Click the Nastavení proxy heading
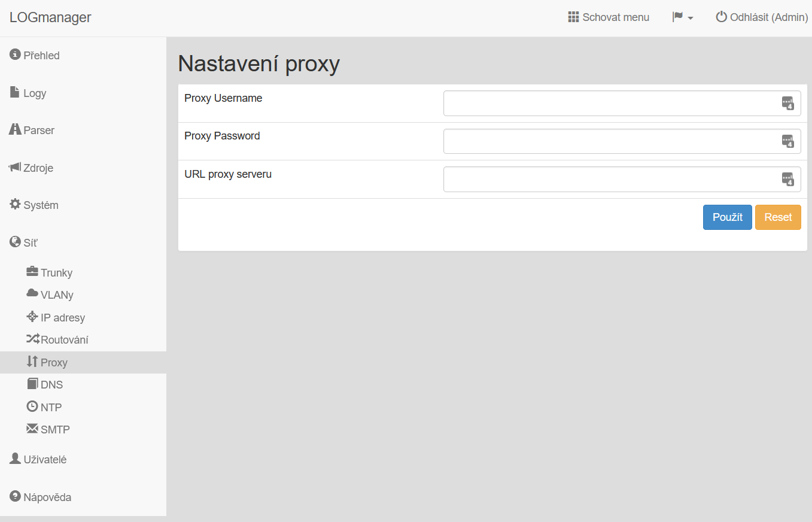This screenshot has height=522, width=812. point(259,63)
